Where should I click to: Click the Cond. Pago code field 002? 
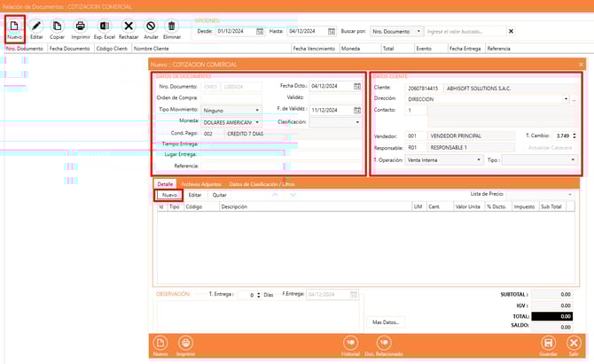tap(211, 134)
